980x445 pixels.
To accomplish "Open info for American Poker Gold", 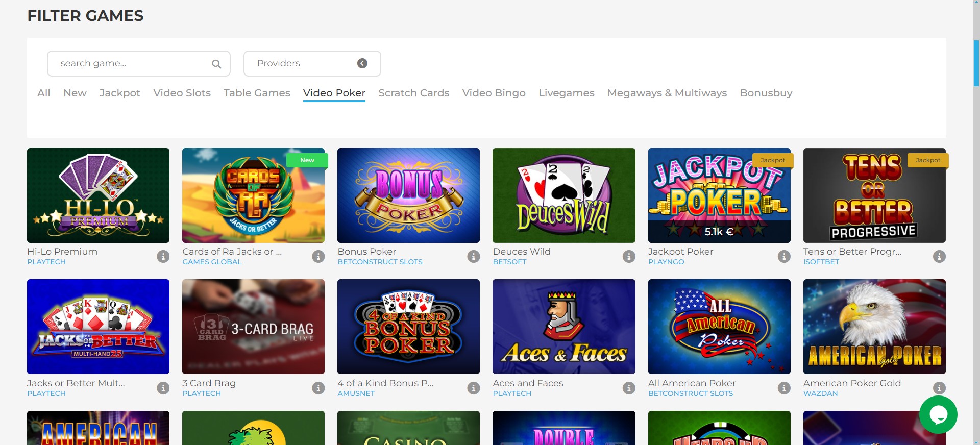I will 939,388.
